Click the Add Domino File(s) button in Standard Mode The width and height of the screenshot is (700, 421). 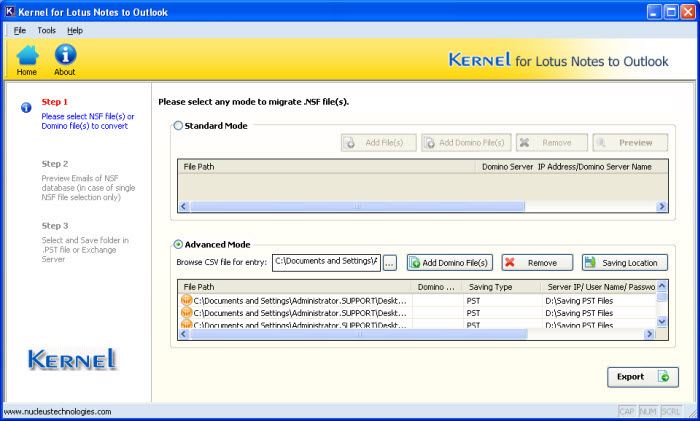[x=466, y=142]
